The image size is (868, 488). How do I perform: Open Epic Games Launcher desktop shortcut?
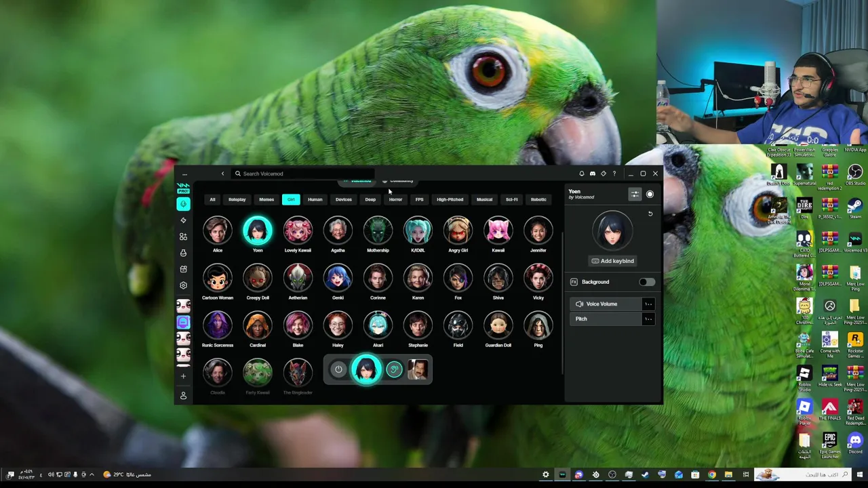pyautogui.click(x=829, y=445)
